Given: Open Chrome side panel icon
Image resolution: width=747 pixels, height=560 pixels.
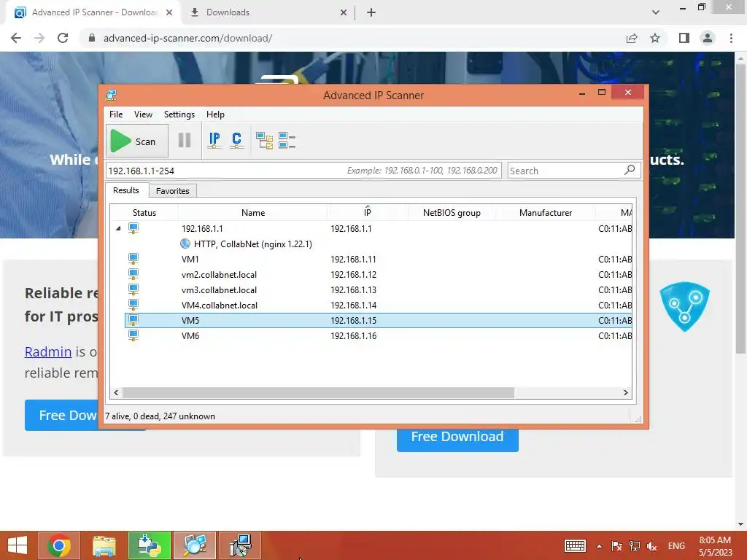Looking at the screenshot, I should 684,38.
